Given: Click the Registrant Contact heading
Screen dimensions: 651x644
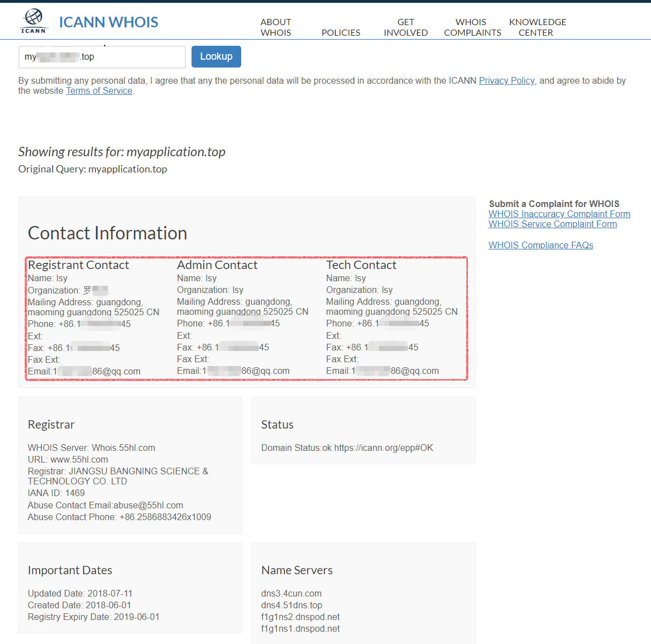Looking at the screenshot, I should (78, 265).
